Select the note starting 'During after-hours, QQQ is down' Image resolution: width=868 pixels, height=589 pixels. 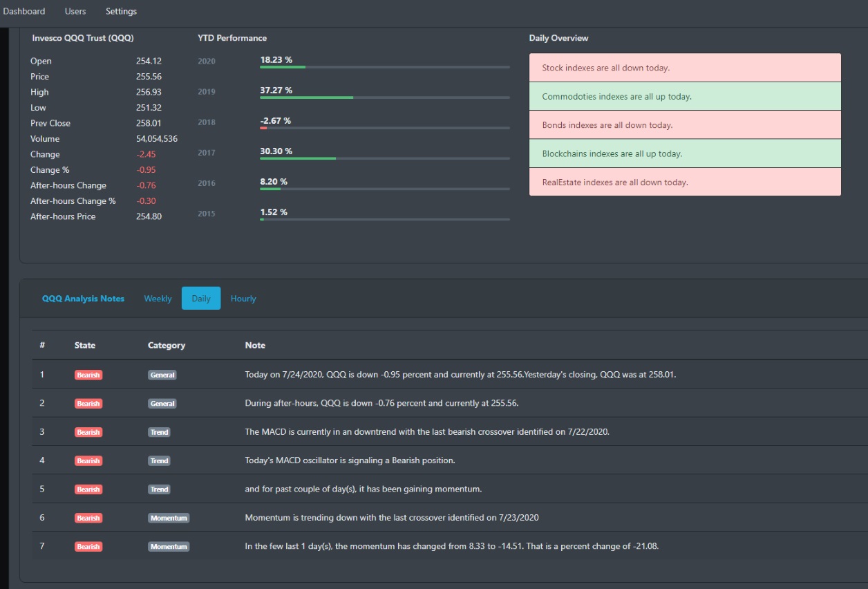[x=381, y=403]
